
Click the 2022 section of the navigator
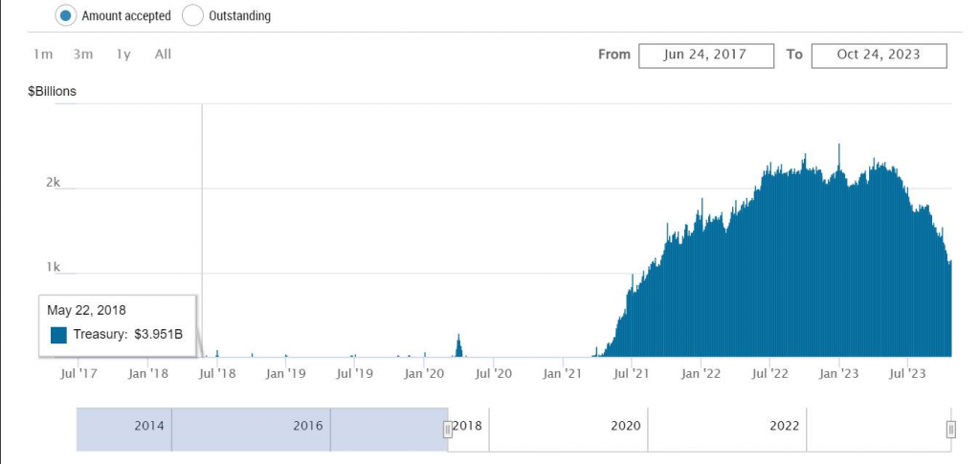[784, 425]
